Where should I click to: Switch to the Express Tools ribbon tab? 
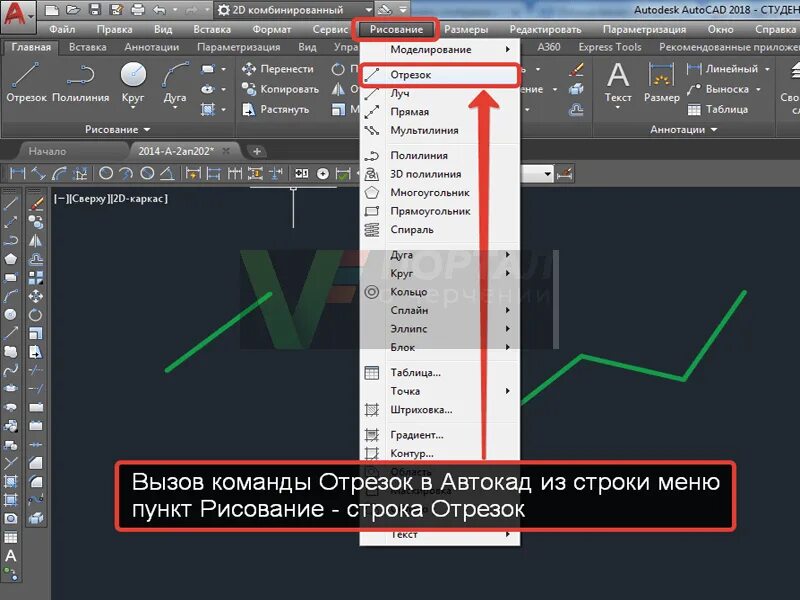coord(610,47)
